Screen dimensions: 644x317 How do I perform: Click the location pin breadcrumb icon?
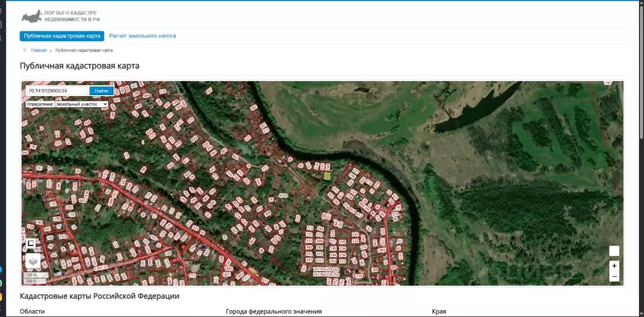25,50
